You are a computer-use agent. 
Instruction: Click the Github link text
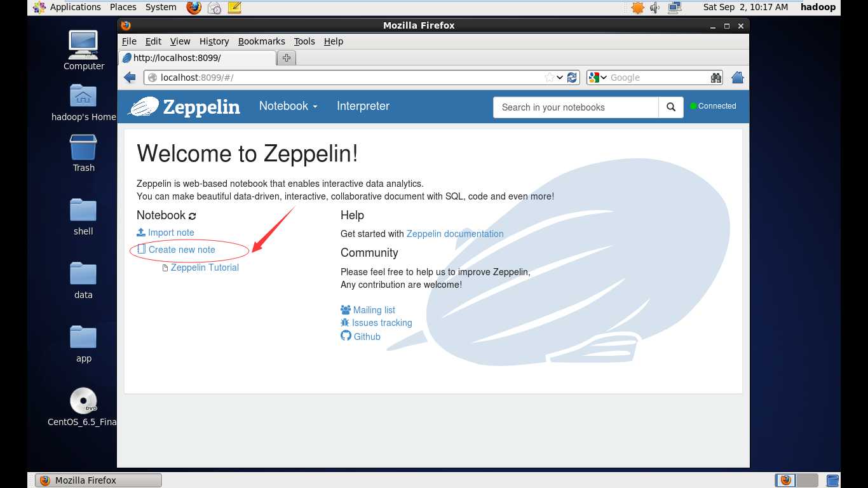coord(367,337)
